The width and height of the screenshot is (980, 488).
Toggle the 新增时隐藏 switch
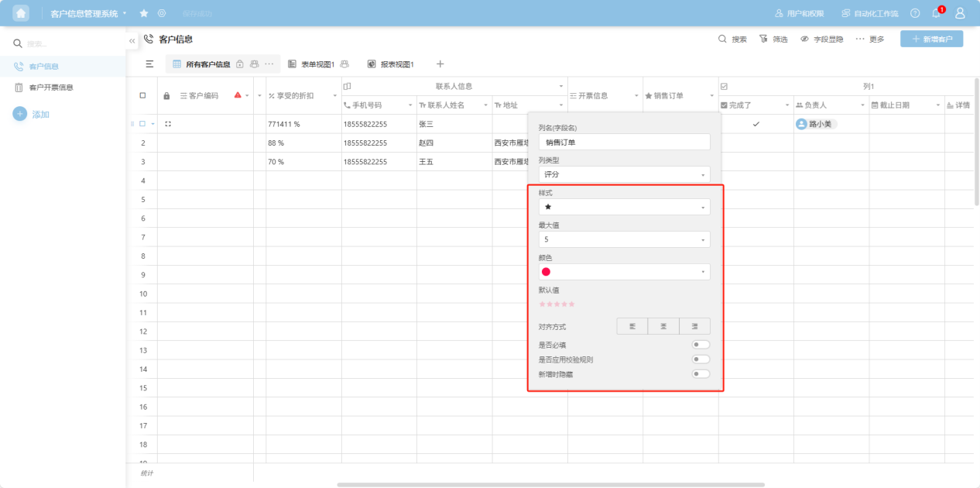701,374
